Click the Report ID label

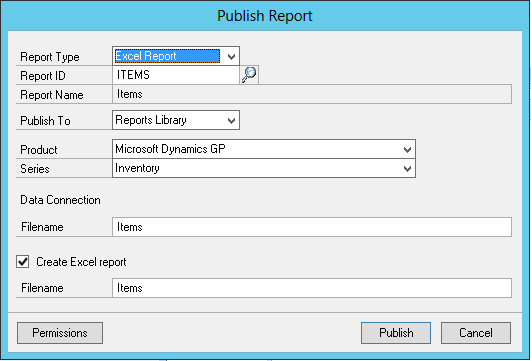(x=43, y=76)
